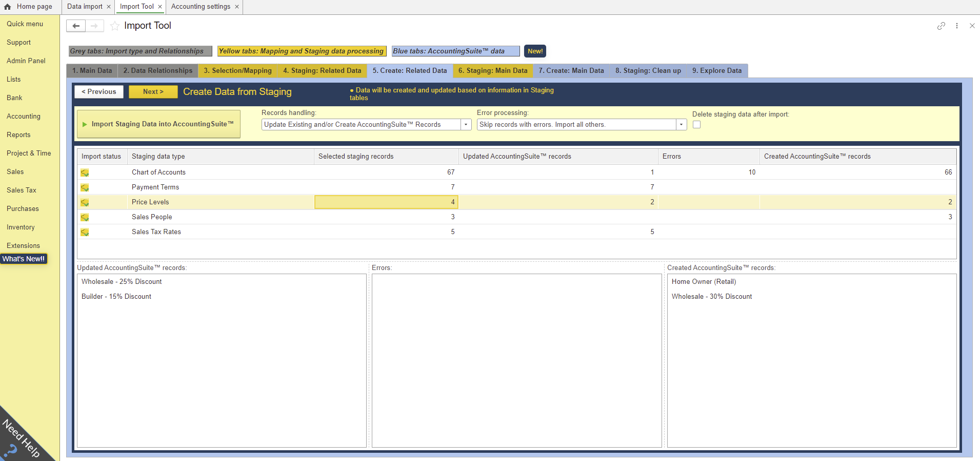Click the New! badge button

(535, 51)
